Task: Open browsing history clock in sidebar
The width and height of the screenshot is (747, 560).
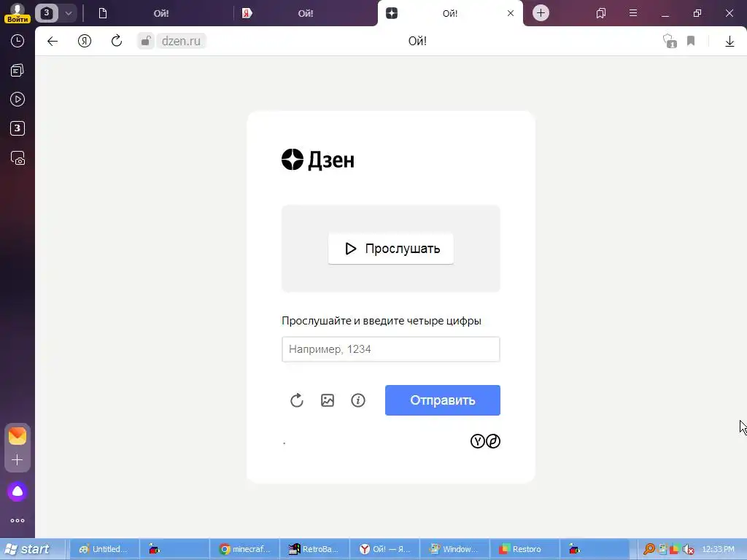Action: (x=18, y=41)
